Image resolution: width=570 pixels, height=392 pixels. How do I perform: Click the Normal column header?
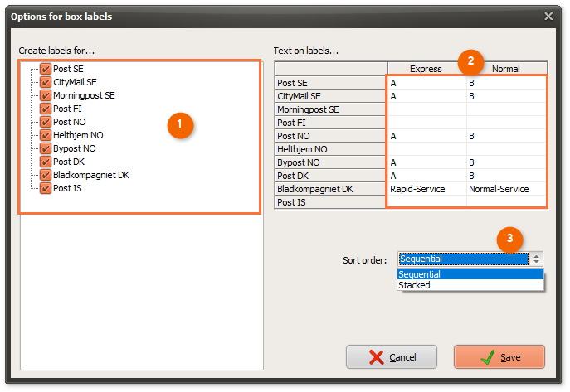pos(505,69)
